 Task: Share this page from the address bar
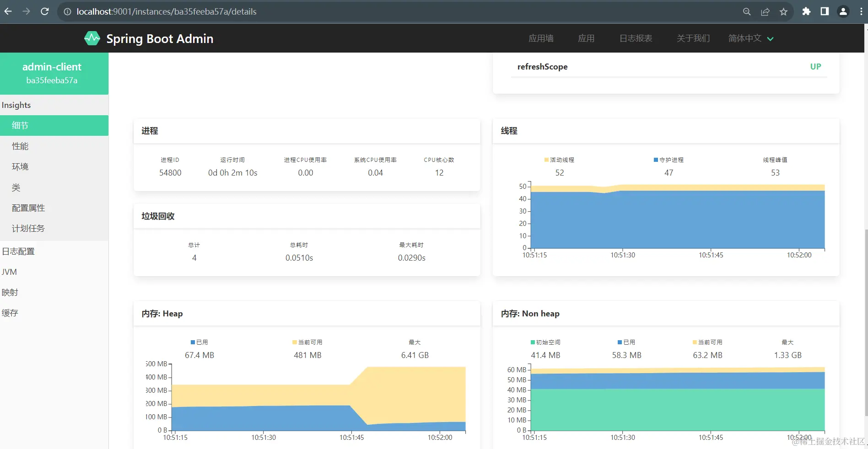765,11
